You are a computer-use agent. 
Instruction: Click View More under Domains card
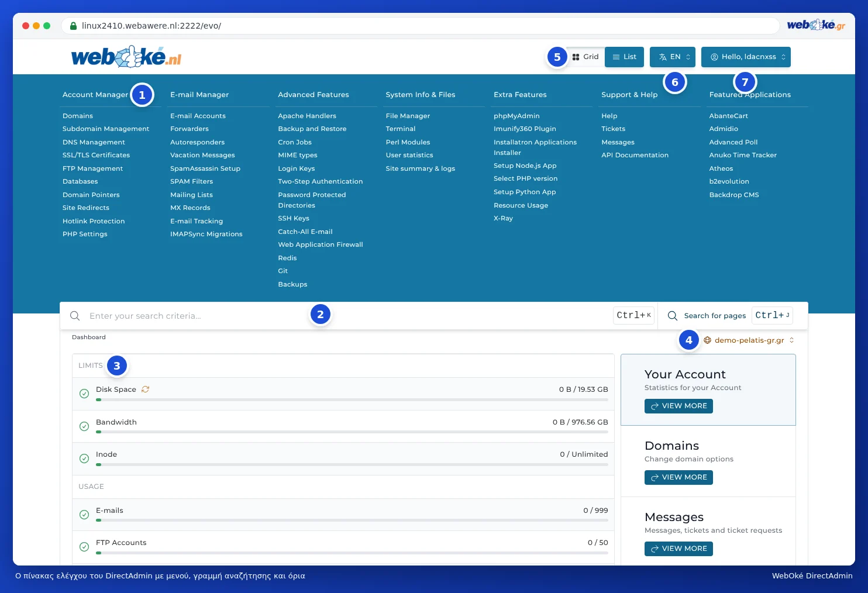coord(678,477)
